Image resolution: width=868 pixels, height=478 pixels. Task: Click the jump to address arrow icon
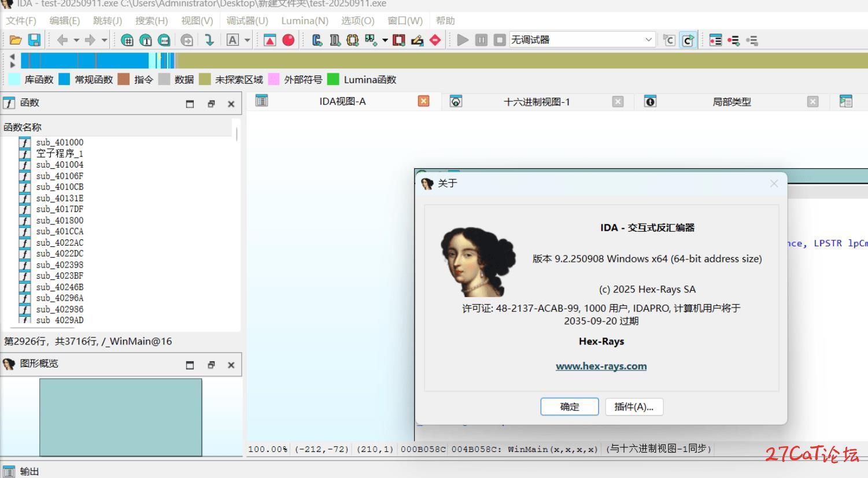tap(209, 40)
